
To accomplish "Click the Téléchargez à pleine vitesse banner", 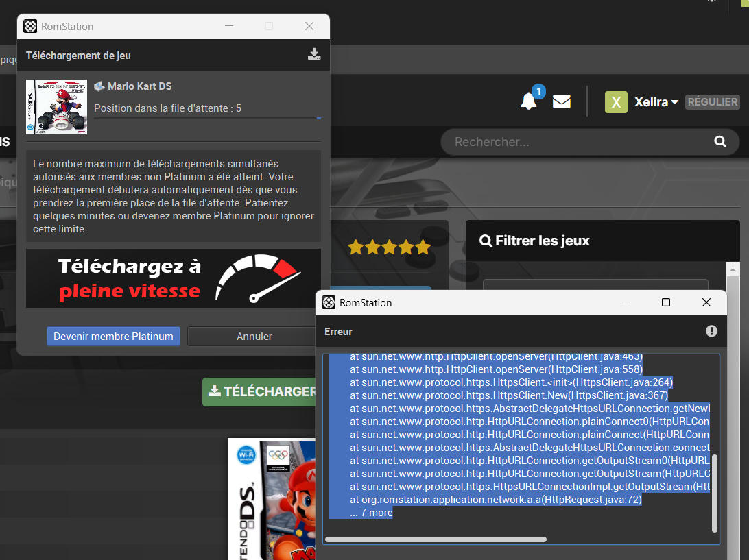I will (x=174, y=279).
